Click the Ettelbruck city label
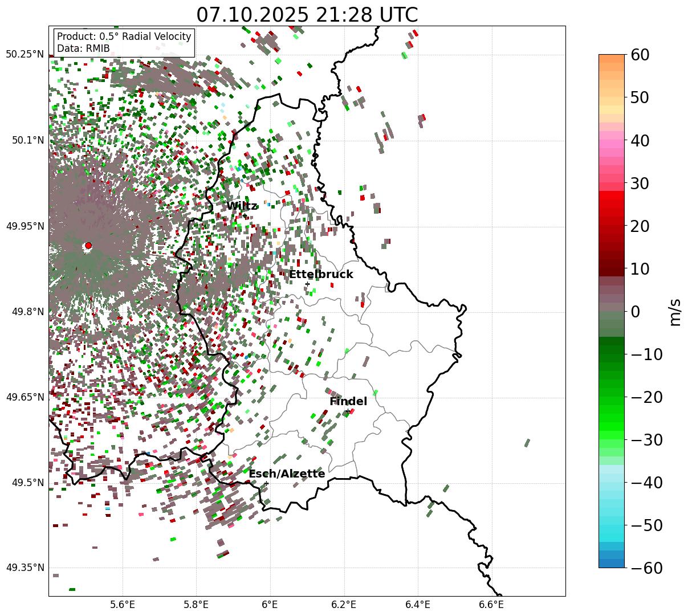Screen dimensions: 688x616 [x=321, y=275]
